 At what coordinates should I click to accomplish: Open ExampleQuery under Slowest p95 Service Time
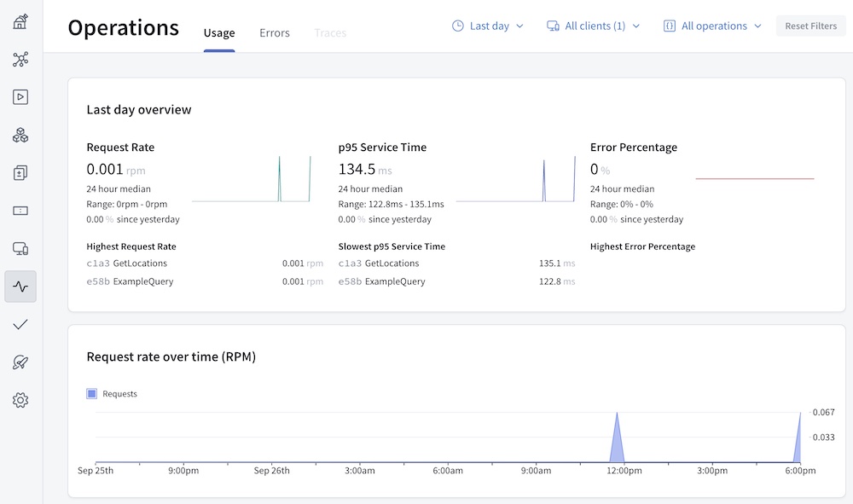point(394,281)
